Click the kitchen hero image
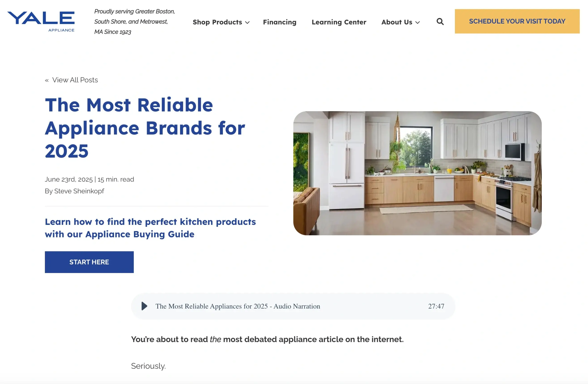588x384 pixels. tap(417, 173)
